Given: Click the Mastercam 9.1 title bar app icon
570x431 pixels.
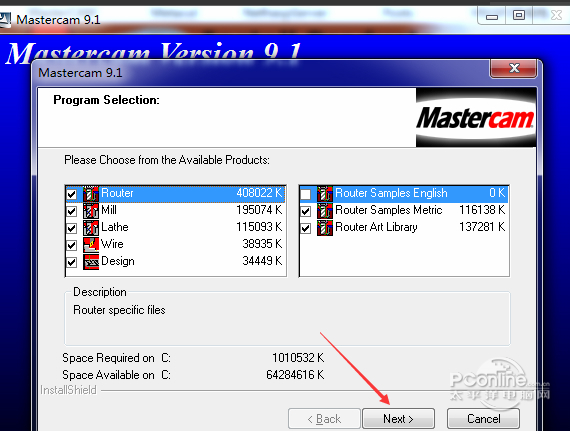Looking at the screenshot, I should pyautogui.click(x=5, y=20).
